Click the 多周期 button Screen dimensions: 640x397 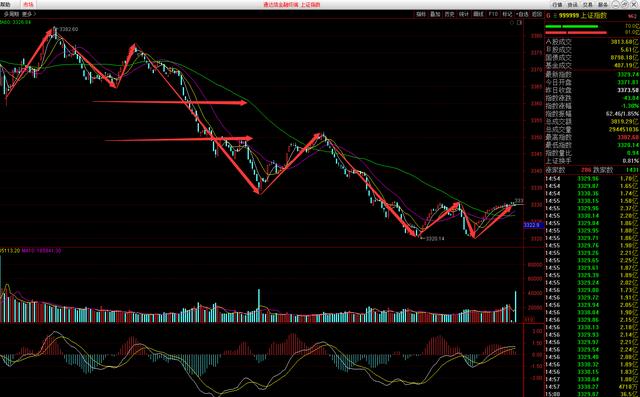tap(11, 14)
